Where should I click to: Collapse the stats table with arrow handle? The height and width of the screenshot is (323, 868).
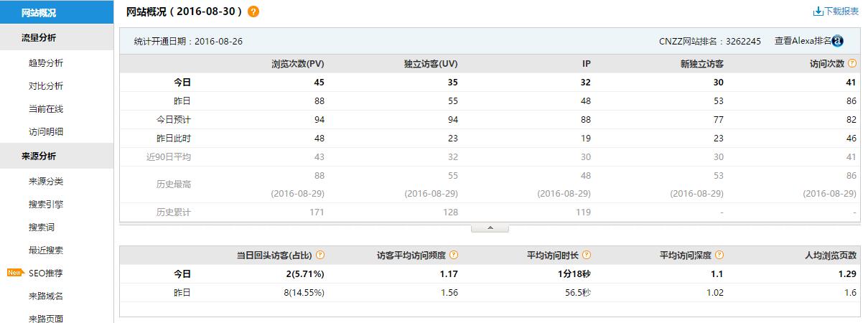click(490, 228)
